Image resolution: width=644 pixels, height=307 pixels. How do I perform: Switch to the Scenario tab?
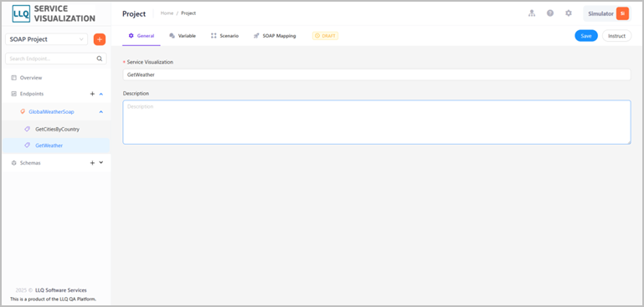(x=224, y=36)
